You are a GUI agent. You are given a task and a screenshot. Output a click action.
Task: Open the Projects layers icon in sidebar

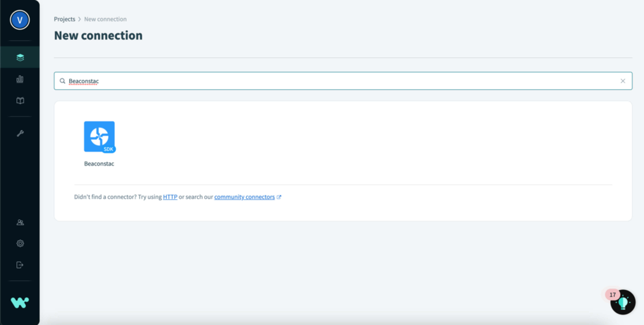[x=20, y=57]
